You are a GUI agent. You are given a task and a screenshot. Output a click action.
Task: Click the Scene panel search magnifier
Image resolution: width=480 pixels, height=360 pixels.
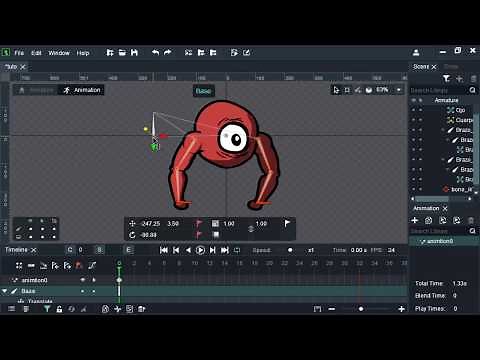pyautogui.click(x=472, y=90)
